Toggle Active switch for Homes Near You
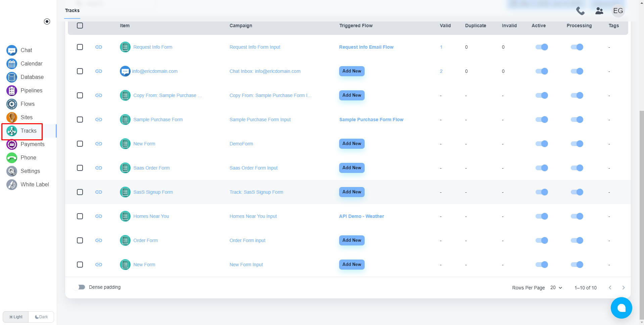 click(x=542, y=216)
